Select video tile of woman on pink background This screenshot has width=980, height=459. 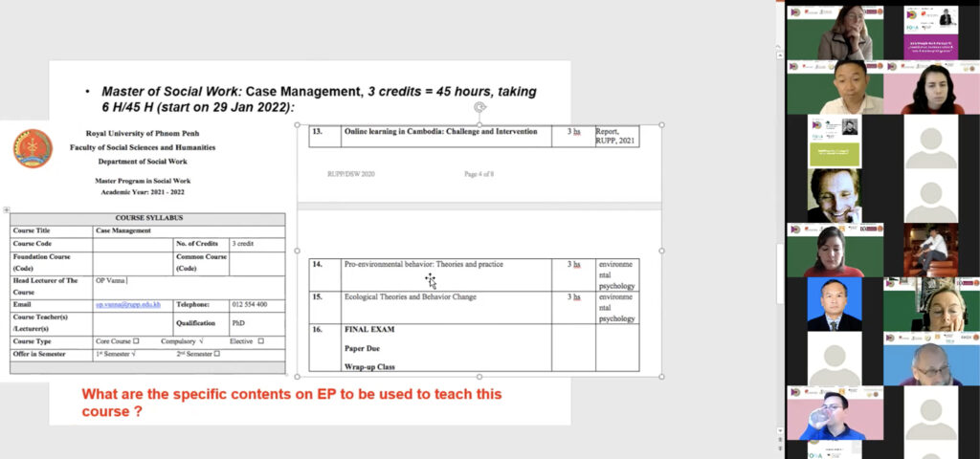click(x=931, y=87)
